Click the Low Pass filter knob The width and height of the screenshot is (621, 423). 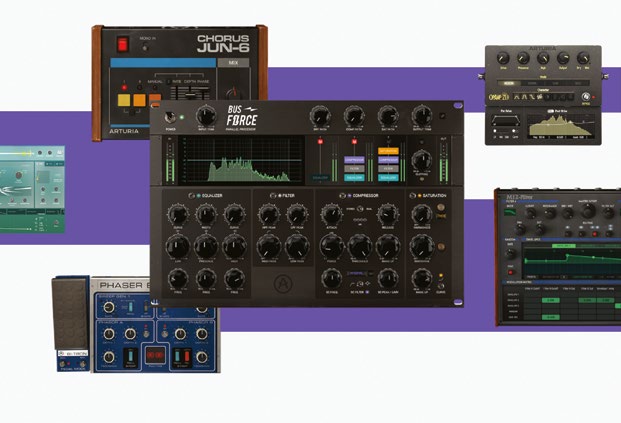[x=297, y=247]
